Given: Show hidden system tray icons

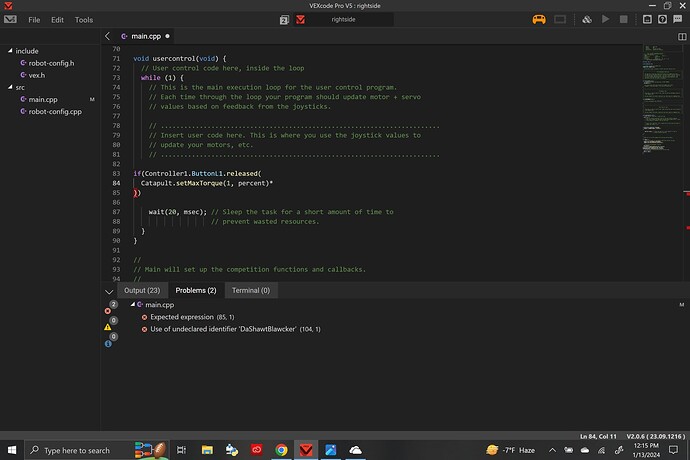Looking at the screenshot, I should pos(552,450).
